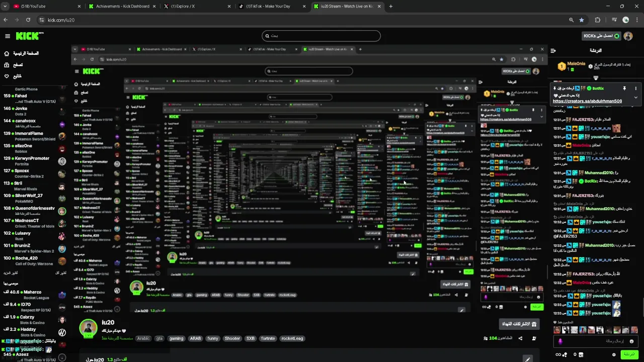Click the bookmark star in the address bar
The width and height of the screenshot is (644, 362).
(582, 20)
